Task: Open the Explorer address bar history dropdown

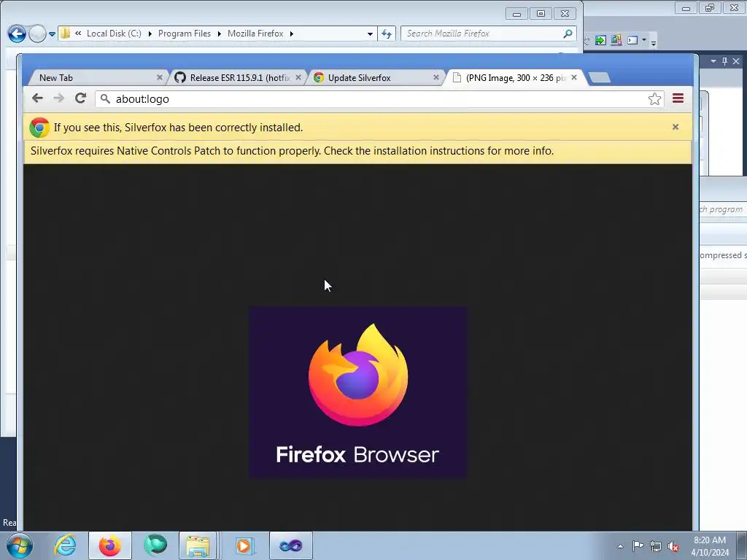Action: pos(370,34)
